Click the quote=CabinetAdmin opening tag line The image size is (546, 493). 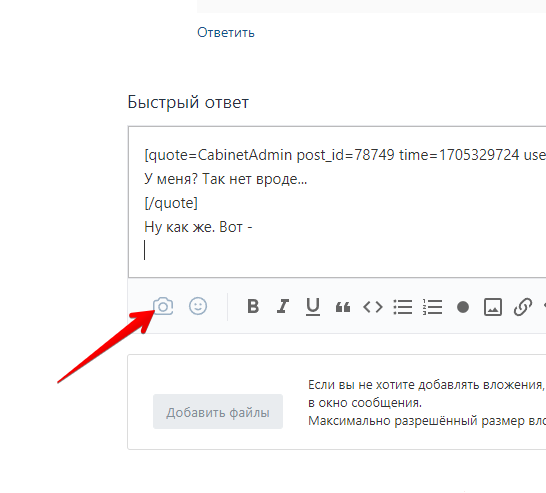point(345,155)
